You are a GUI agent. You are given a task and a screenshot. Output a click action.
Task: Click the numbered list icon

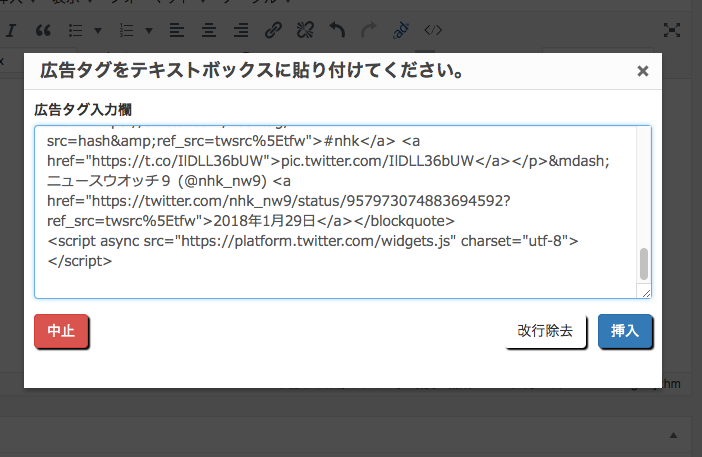pos(126,30)
